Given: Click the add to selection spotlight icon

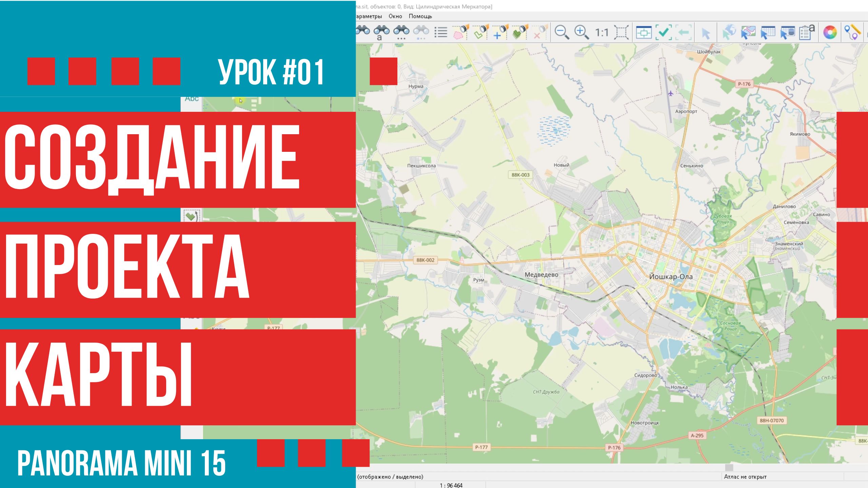Looking at the screenshot, I should point(500,32).
